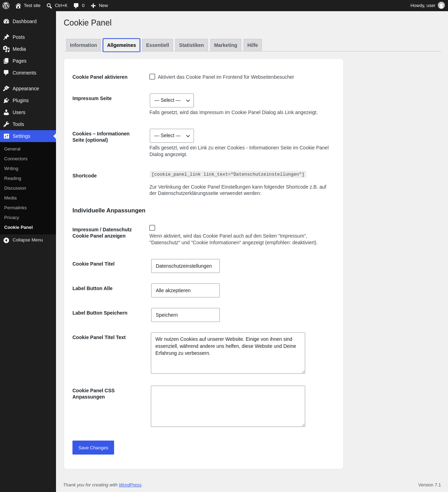Viewport: 448px width, 492px height.
Task: Click the Comments sidebar bubble icon
Action: click(6, 73)
